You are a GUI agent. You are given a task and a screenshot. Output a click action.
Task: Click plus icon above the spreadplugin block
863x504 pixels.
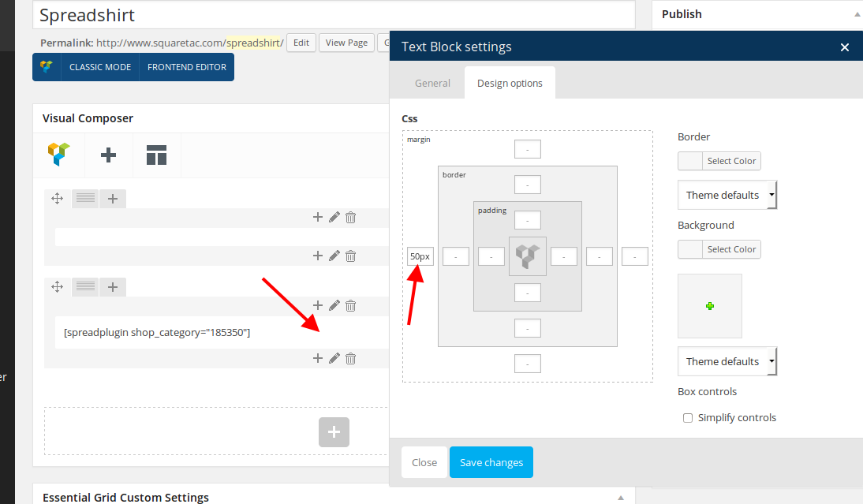click(x=318, y=305)
